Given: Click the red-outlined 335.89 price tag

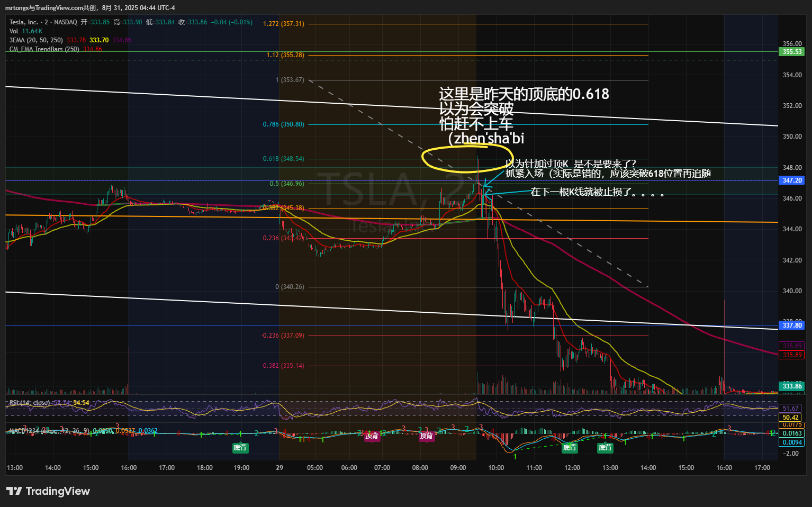Looking at the screenshot, I should point(792,355).
